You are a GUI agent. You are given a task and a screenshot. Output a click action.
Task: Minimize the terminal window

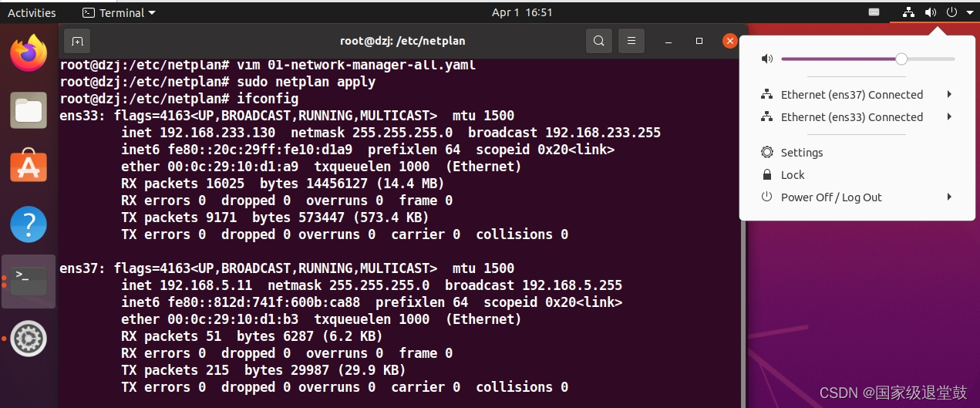pyautogui.click(x=668, y=41)
